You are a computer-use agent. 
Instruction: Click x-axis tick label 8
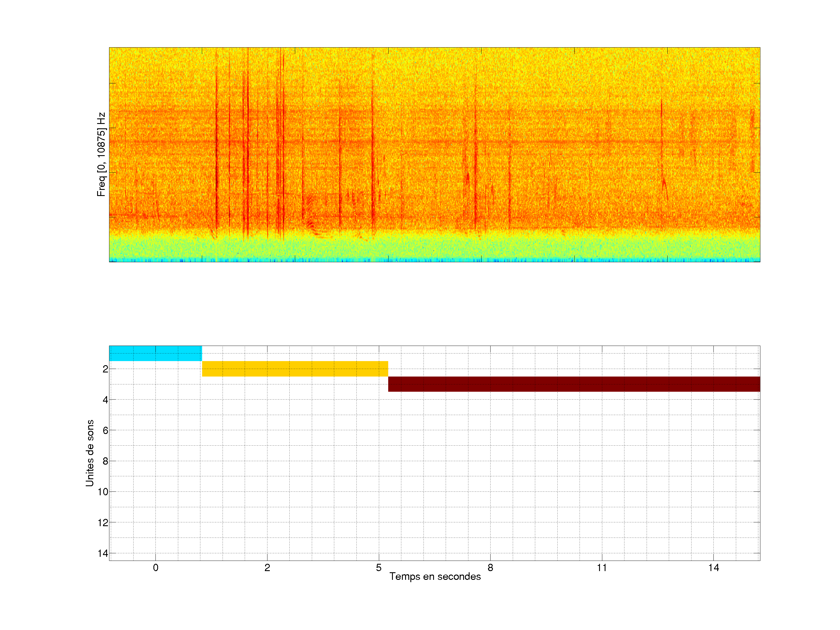click(490, 568)
